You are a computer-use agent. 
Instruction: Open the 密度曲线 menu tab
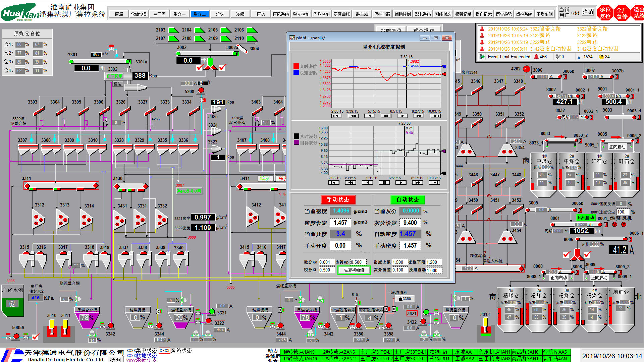point(341,14)
